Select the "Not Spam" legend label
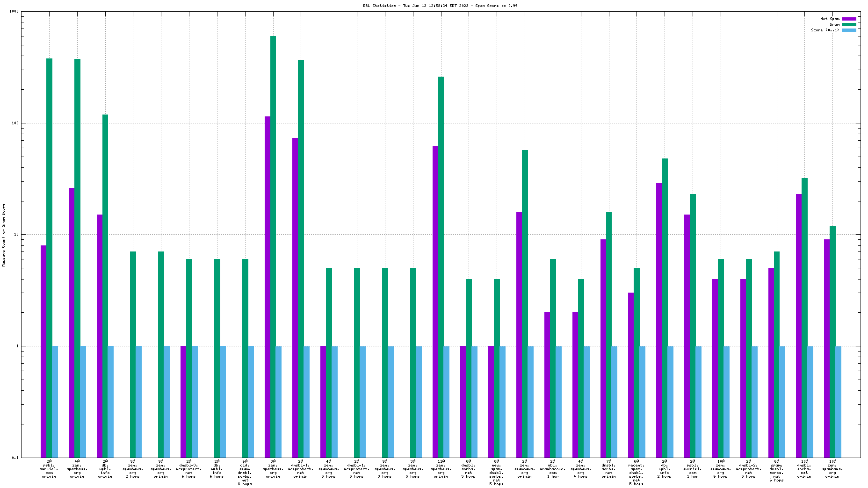Screen dimensions: 868x488 [830, 19]
